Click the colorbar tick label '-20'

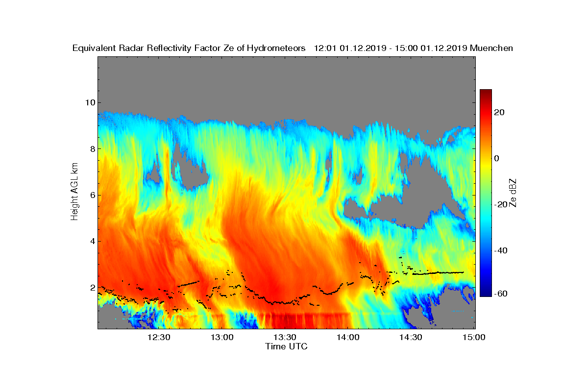point(501,204)
